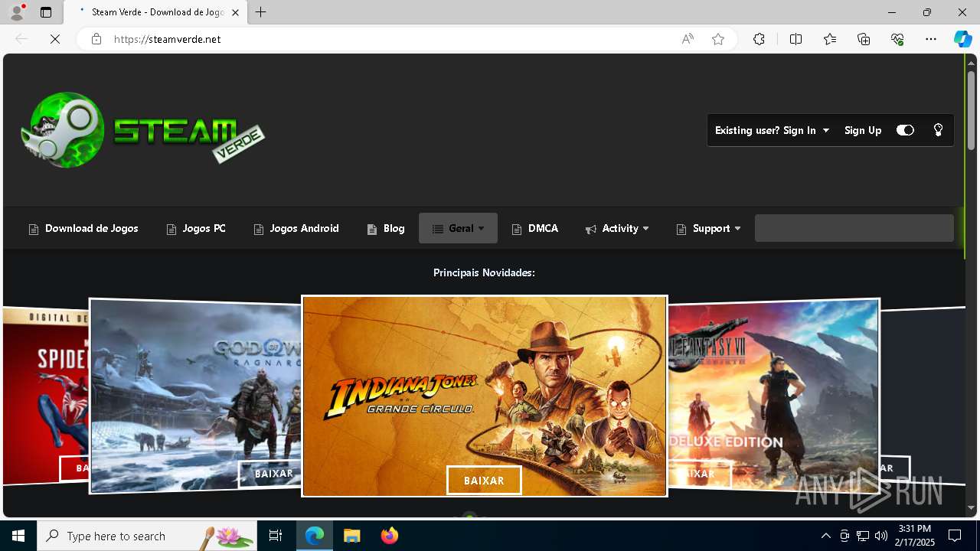Open Read aloud in address bar
The image size is (980, 551).
(x=688, y=39)
